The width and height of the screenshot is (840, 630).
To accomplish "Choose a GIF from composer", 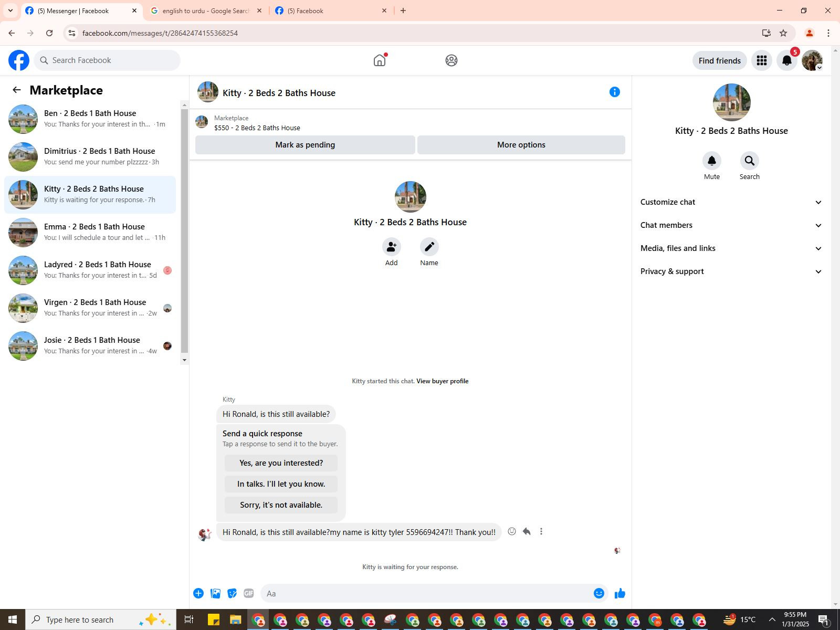I will [249, 593].
